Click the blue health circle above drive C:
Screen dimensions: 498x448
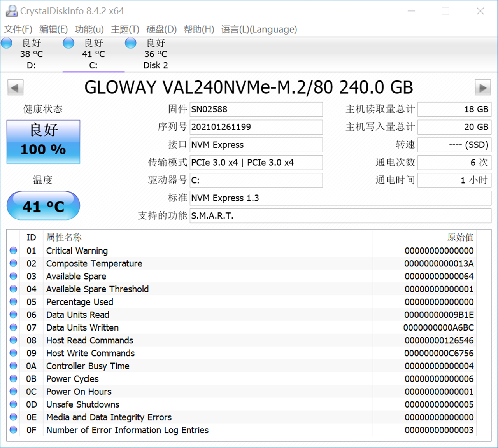click(x=68, y=43)
